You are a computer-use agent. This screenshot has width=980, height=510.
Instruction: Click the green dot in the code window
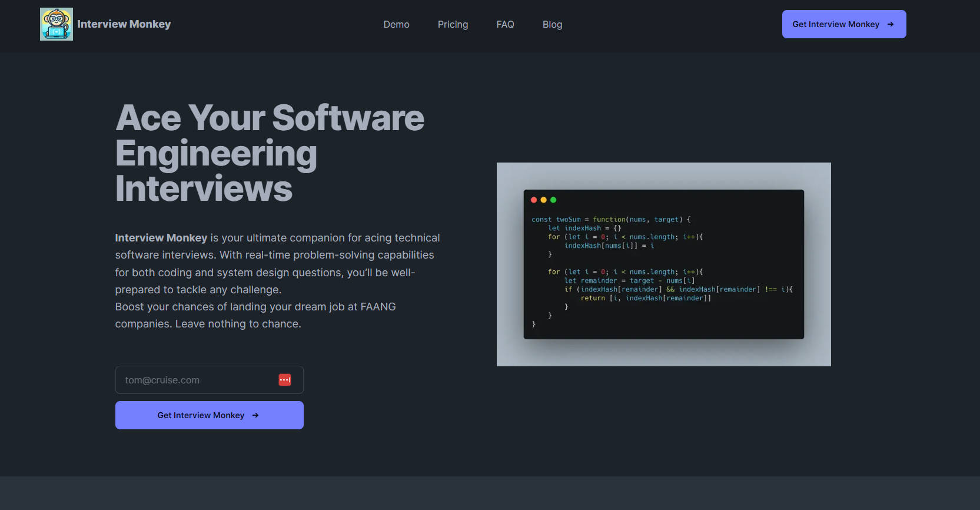point(553,200)
